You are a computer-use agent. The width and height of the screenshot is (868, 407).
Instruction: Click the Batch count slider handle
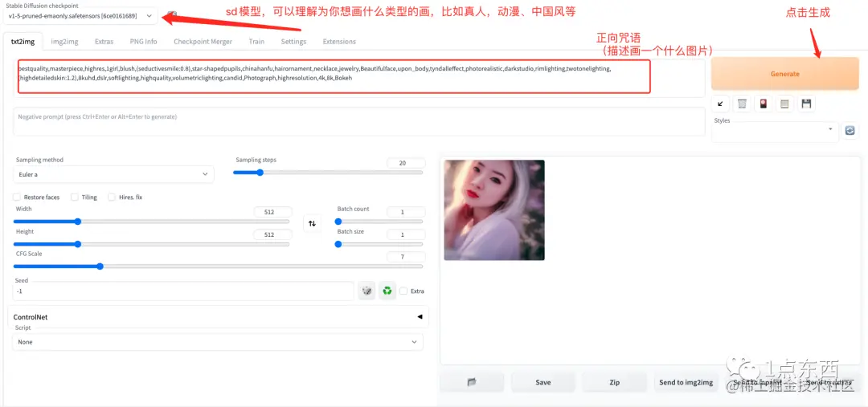(338, 222)
